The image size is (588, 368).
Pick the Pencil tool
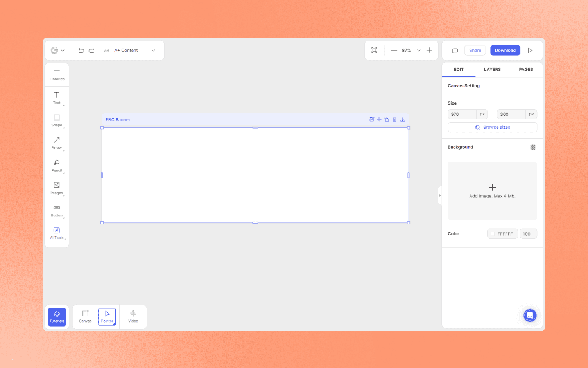pyautogui.click(x=57, y=165)
